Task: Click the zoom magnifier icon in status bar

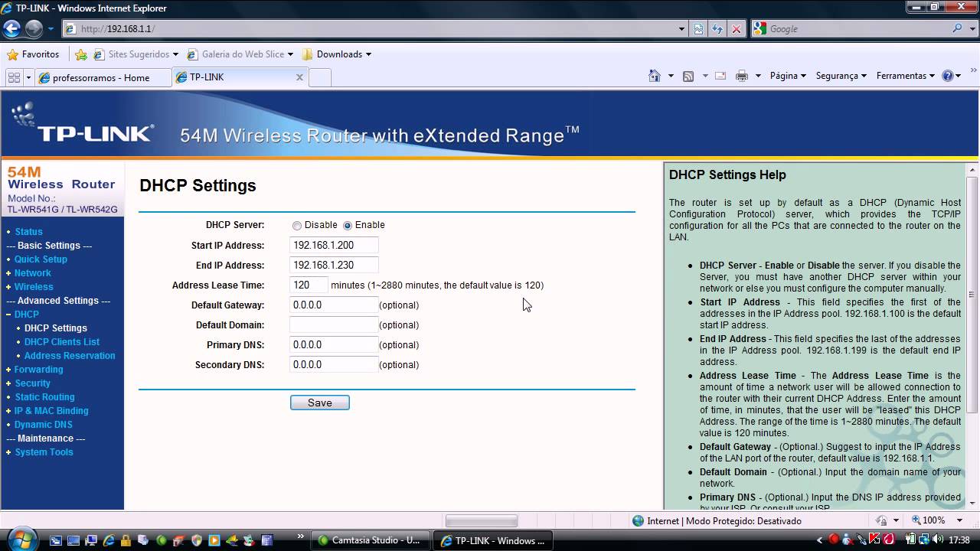Action: (915, 520)
